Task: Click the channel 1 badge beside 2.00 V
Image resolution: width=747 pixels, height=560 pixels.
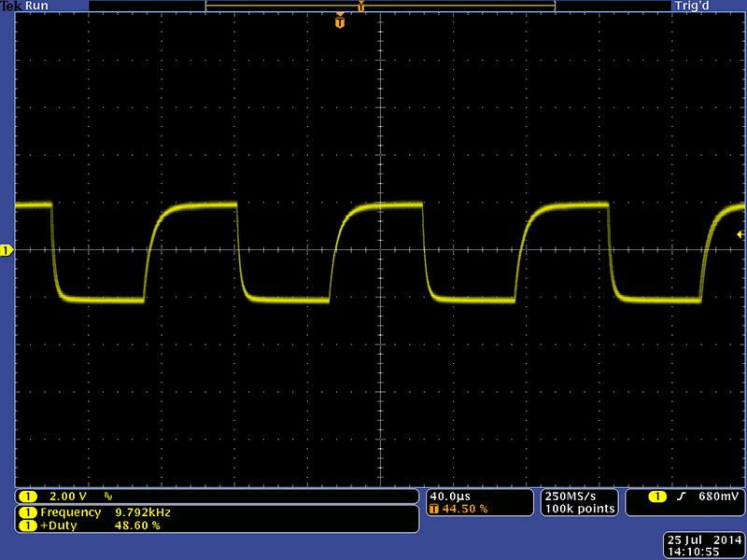Action: [28, 497]
